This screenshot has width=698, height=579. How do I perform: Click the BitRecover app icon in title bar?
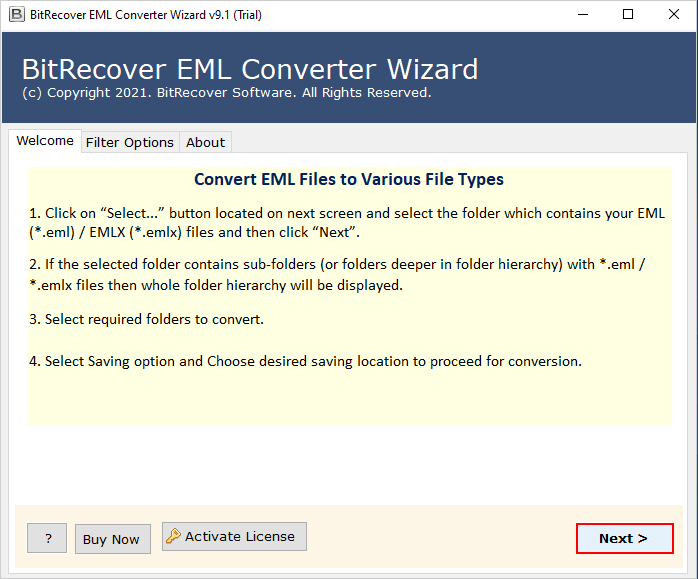click(x=16, y=15)
